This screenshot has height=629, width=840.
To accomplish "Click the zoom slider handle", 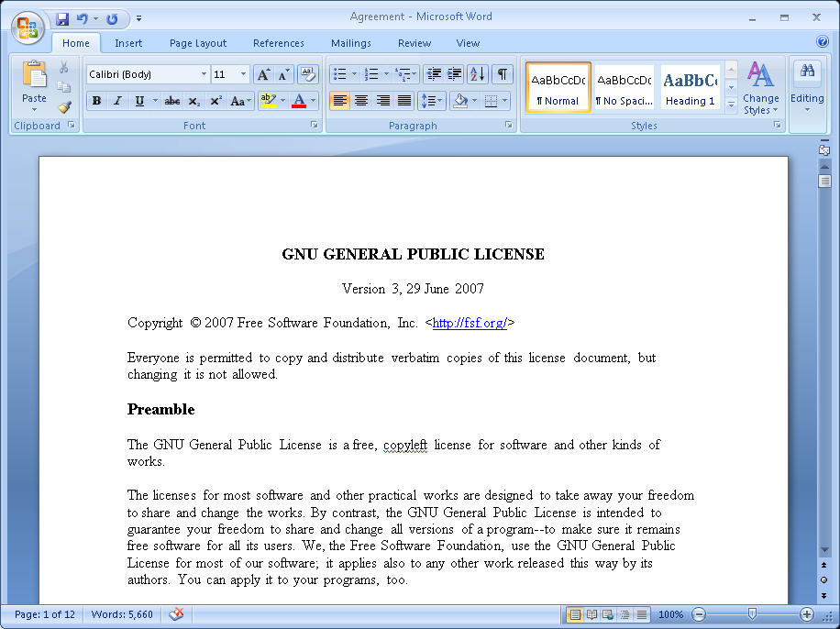I will pos(752,614).
